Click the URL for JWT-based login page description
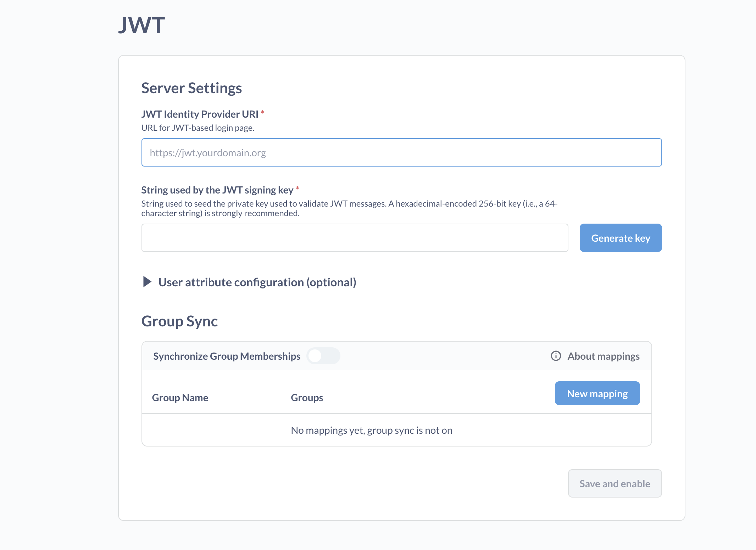This screenshot has width=756, height=550. point(198,128)
